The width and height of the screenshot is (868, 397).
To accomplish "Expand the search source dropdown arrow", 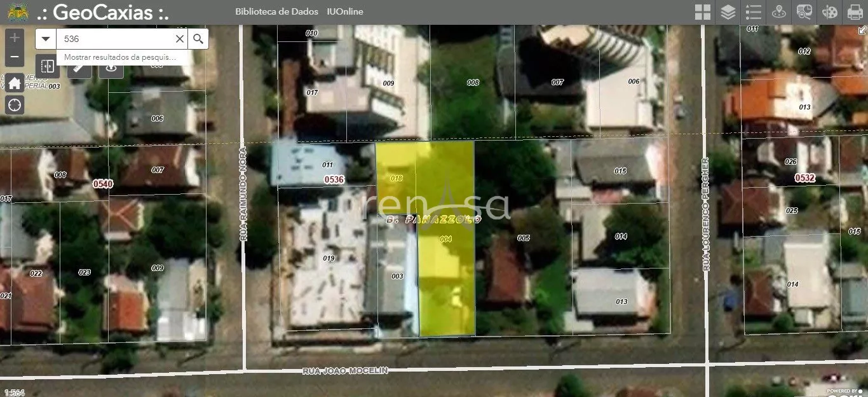I will pyautogui.click(x=46, y=39).
